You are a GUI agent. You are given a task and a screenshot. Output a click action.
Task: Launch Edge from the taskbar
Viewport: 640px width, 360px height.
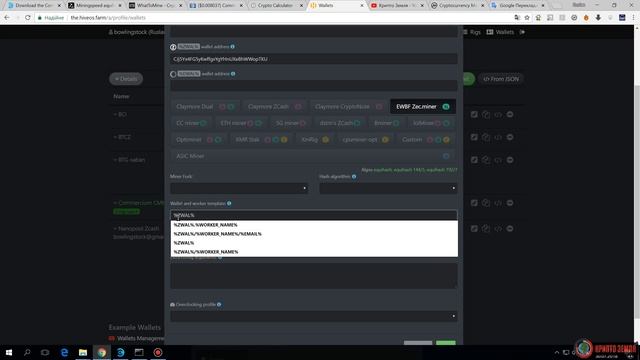(64, 352)
